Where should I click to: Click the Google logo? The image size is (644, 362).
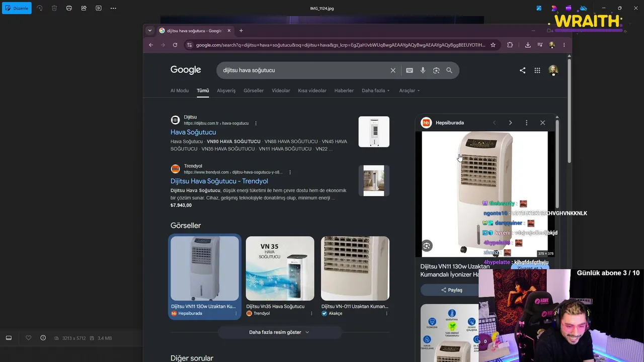point(186,70)
